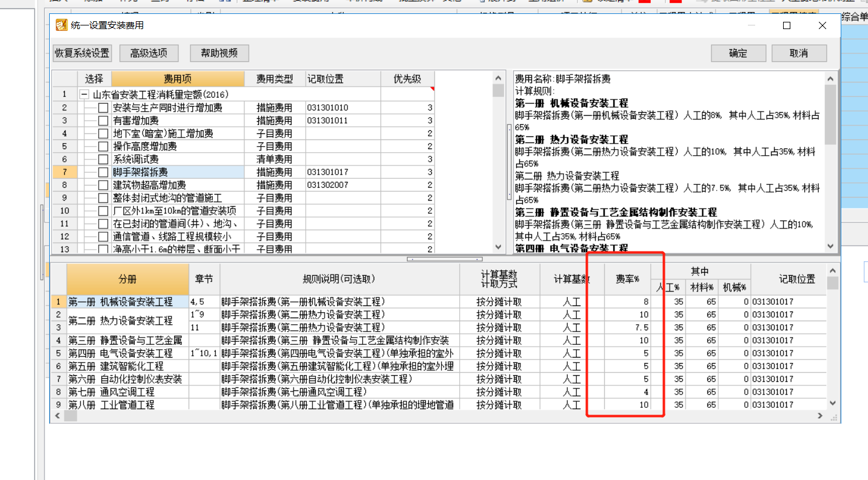The image size is (868, 480).
Task: Select the 第四册 电气设备安装工程 row
Action: (127, 353)
